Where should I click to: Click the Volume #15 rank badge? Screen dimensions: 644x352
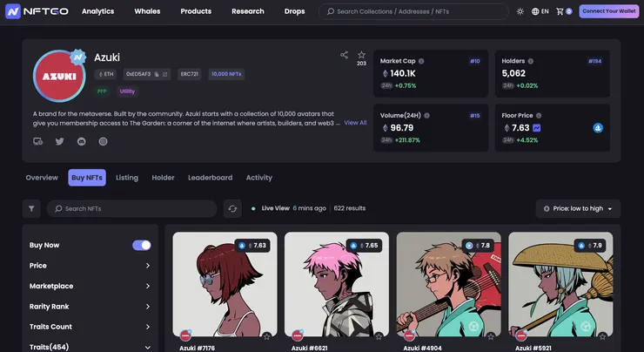(x=475, y=116)
